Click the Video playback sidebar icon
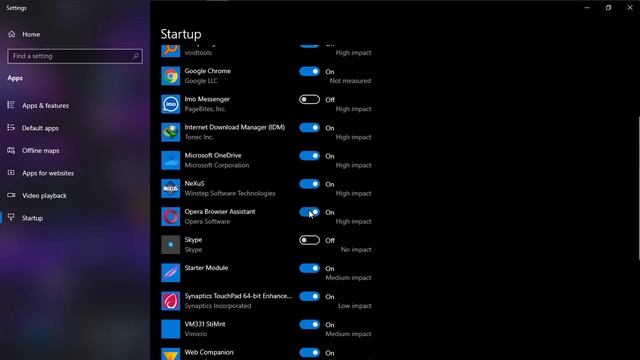Viewport: 640px width, 360px height. click(11, 195)
